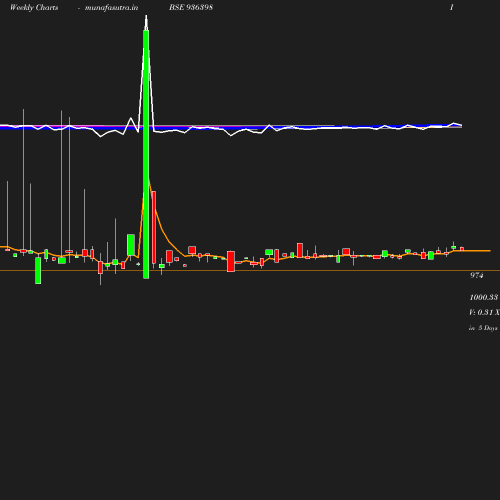
Task: Click the tallest green candlestick spike
Action: [146, 154]
